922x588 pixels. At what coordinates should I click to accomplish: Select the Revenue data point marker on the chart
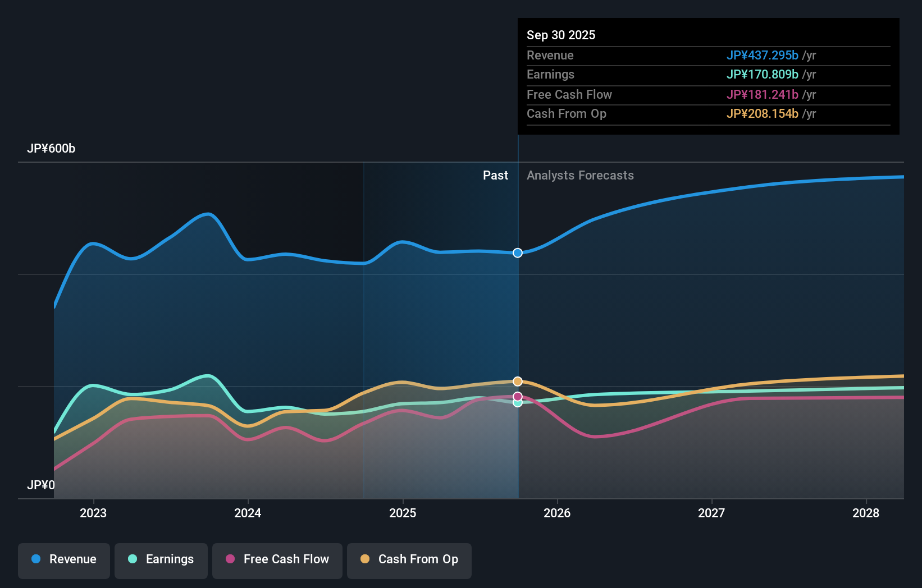click(517, 252)
